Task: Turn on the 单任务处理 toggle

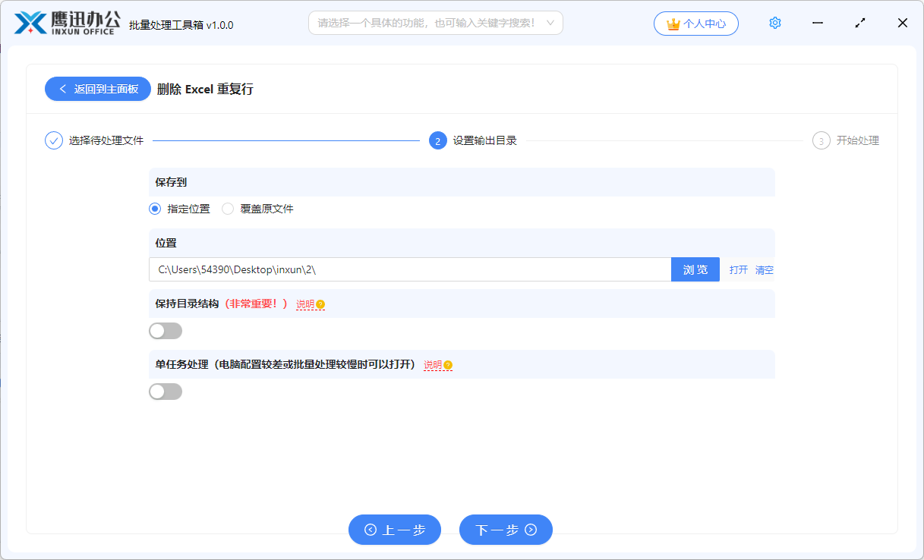Action: point(166,391)
